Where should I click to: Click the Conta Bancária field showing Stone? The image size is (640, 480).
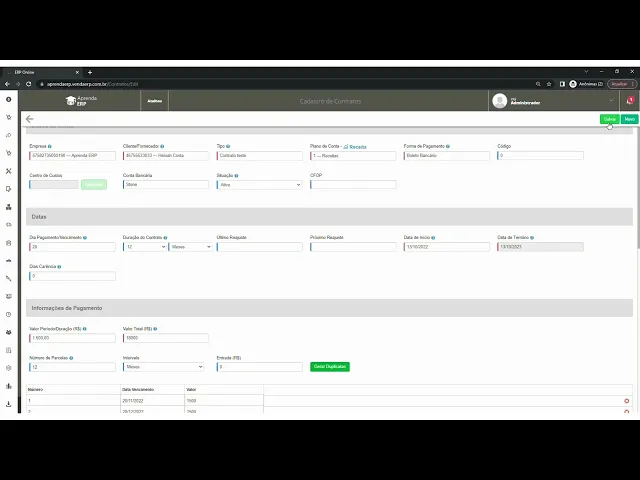(166, 184)
